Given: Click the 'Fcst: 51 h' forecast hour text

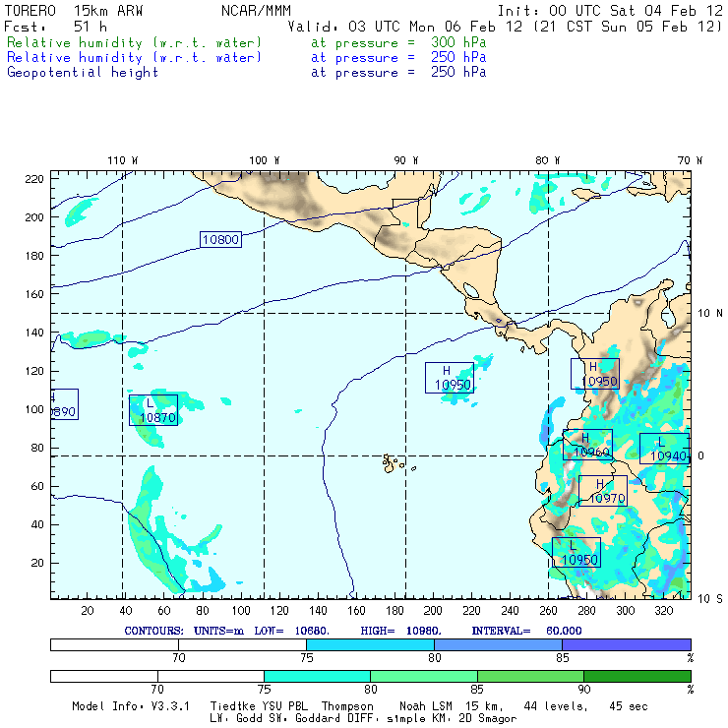Looking at the screenshot, I should tap(56, 27).
